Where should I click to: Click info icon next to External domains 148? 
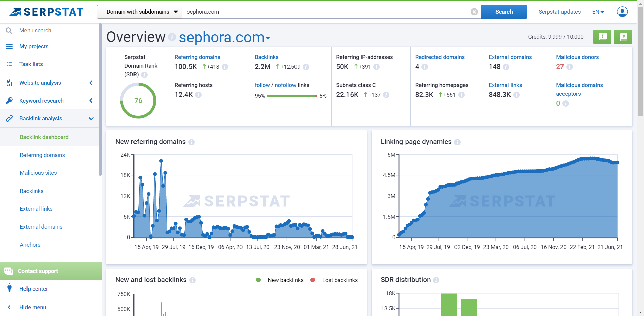[506, 67]
